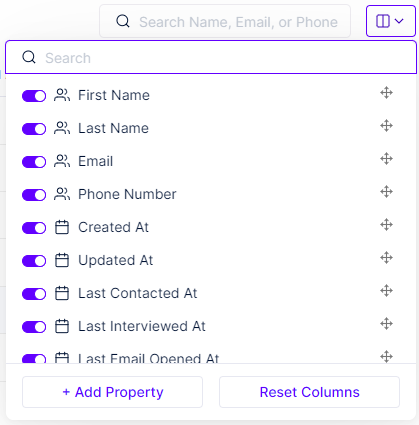
Task: Click the Search Name, Email, or Phone box
Action: 225,21
